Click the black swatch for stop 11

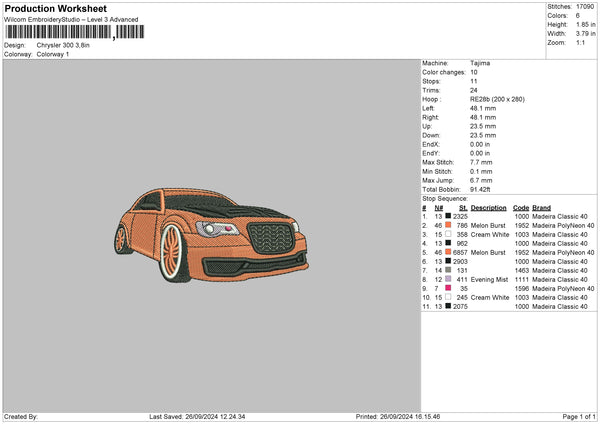pos(447,306)
